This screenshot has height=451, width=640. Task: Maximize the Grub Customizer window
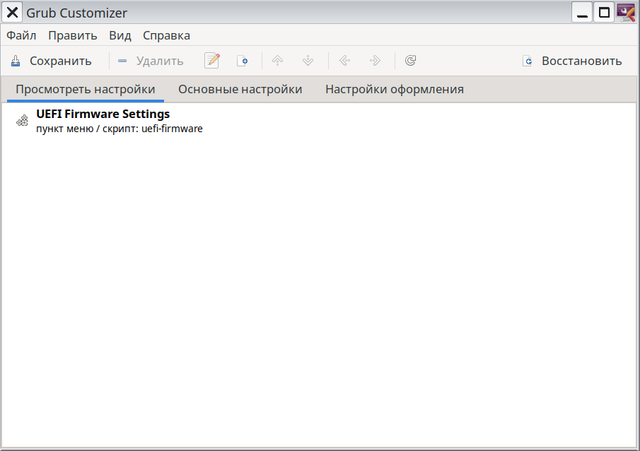click(604, 13)
